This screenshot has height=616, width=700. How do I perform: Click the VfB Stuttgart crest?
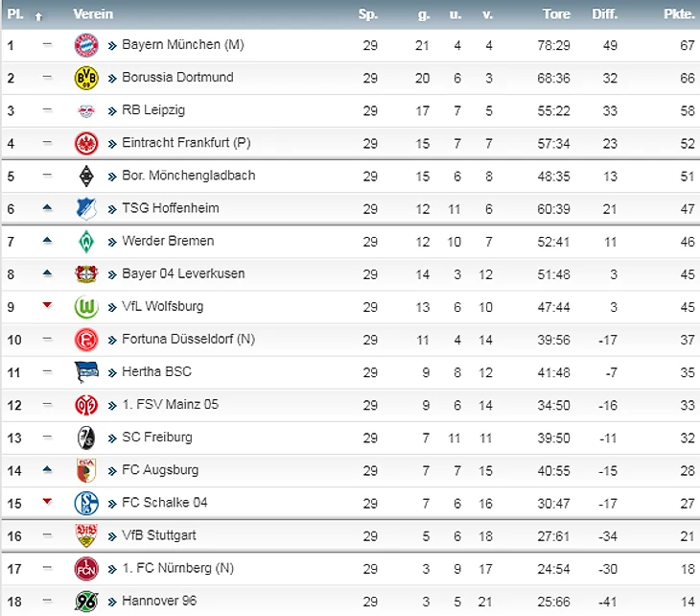click(86, 535)
